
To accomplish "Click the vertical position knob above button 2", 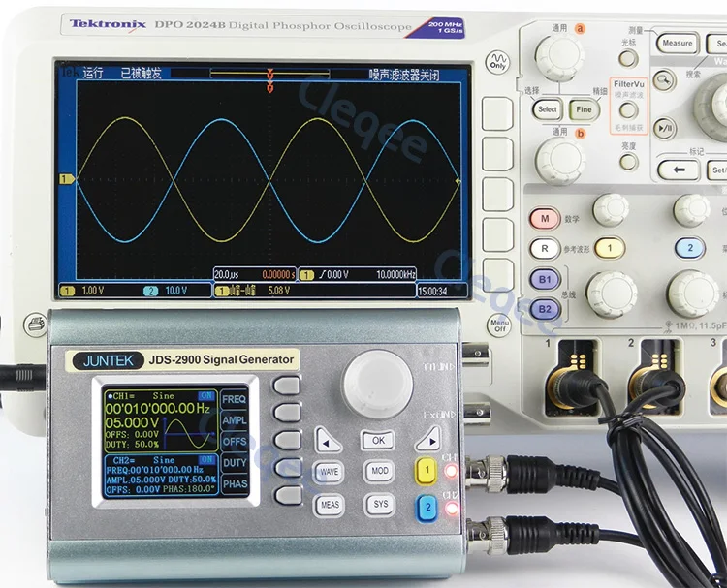I will click(x=691, y=210).
